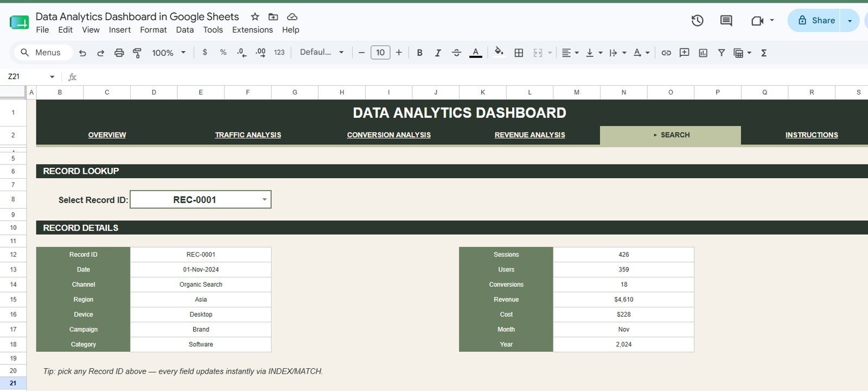
Task: Open the Tools menu
Action: [213, 30]
